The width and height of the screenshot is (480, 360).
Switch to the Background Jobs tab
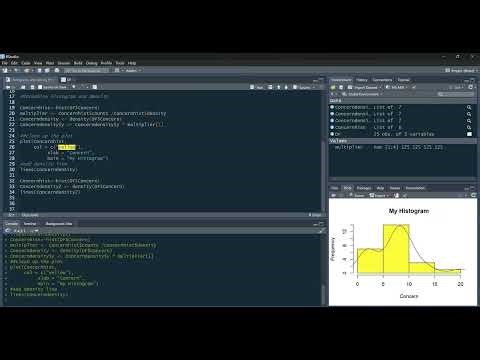[59, 224]
